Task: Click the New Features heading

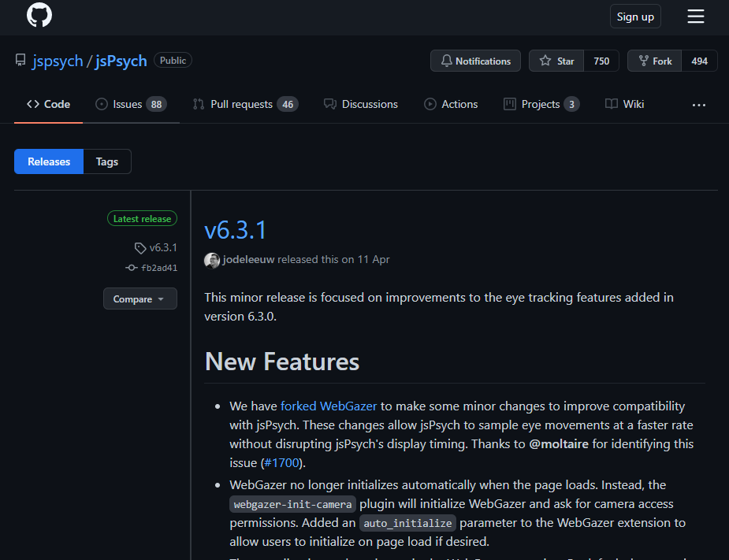Action: pyautogui.click(x=282, y=362)
